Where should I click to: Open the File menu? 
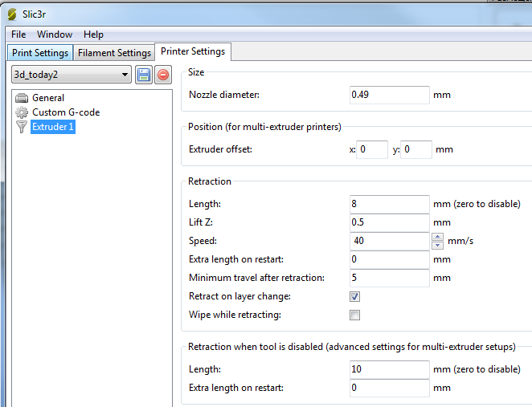tap(18, 35)
